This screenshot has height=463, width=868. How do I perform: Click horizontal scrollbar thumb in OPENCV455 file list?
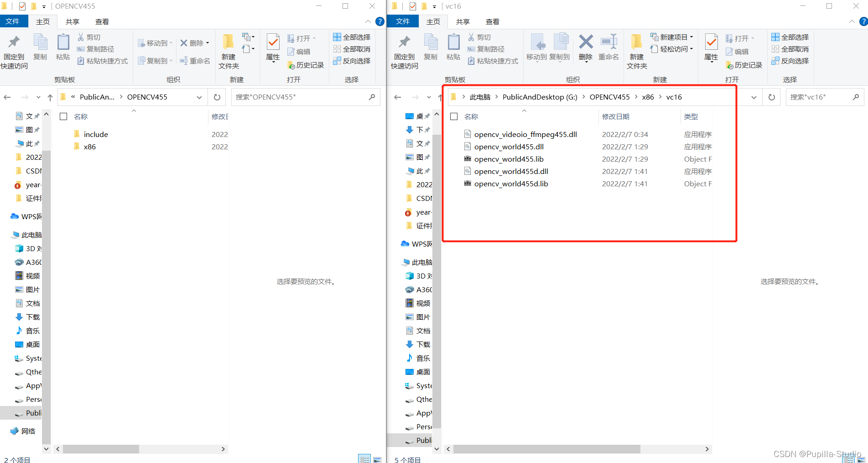(101, 449)
